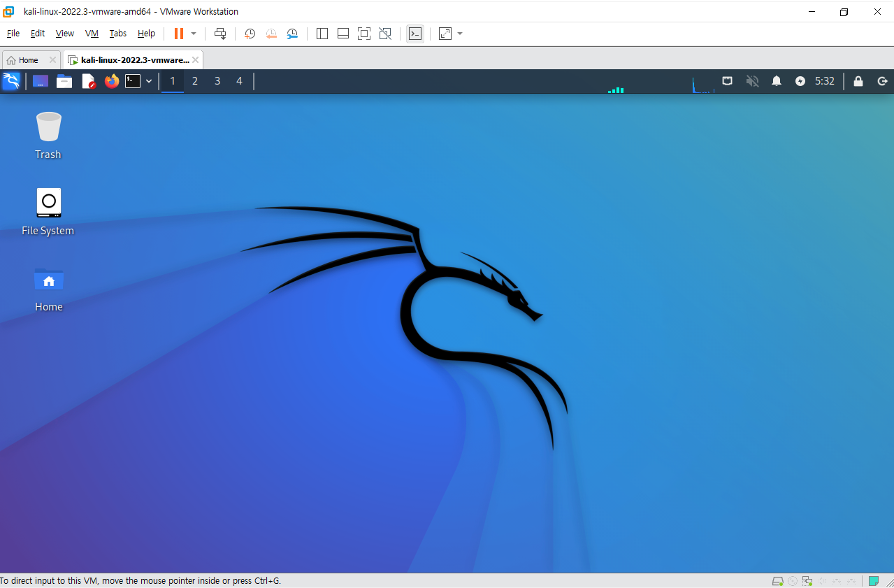Open the file manager panel launcher
Image resolution: width=894 pixels, height=588 pixels.
pyautogui.click(x=64, y=81)
